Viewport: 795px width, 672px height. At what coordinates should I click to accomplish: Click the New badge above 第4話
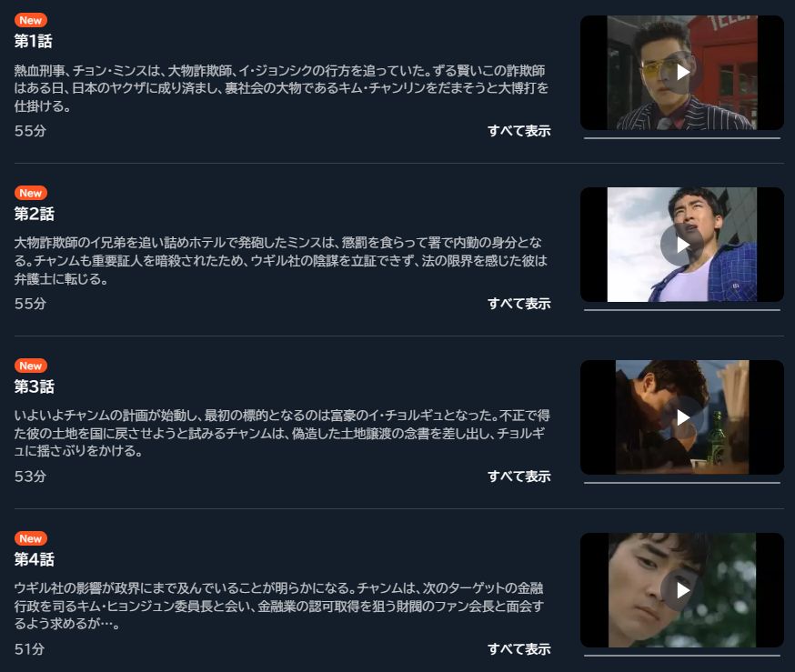coord(31,538)
